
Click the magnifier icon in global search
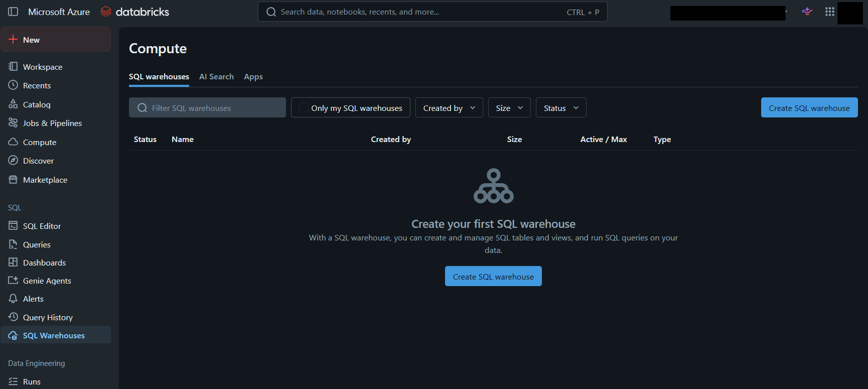[271, 12]
